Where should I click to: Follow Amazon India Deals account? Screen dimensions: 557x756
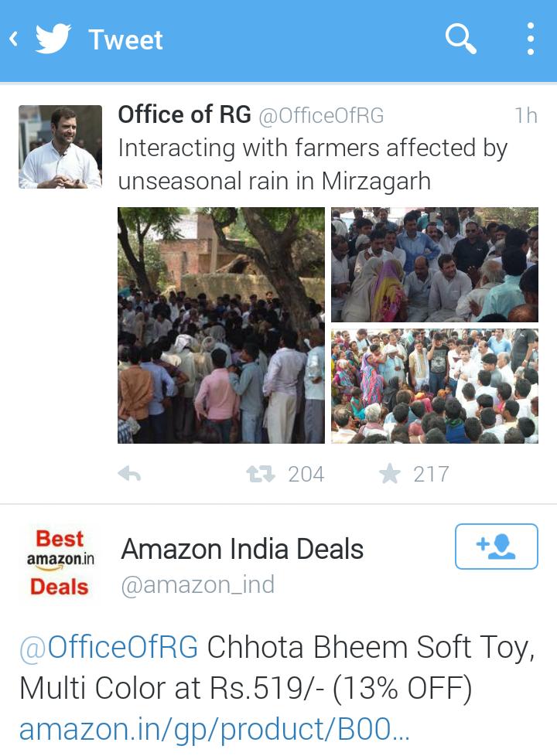click(x=496, y=547)
